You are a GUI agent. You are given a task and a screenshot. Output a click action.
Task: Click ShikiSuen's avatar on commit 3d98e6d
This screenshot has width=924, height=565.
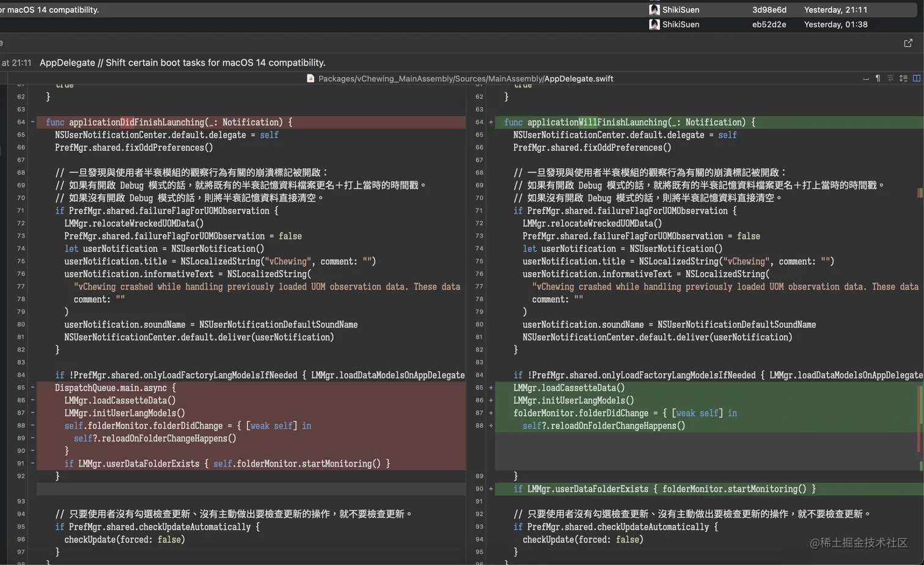click(x=654, y=10)
